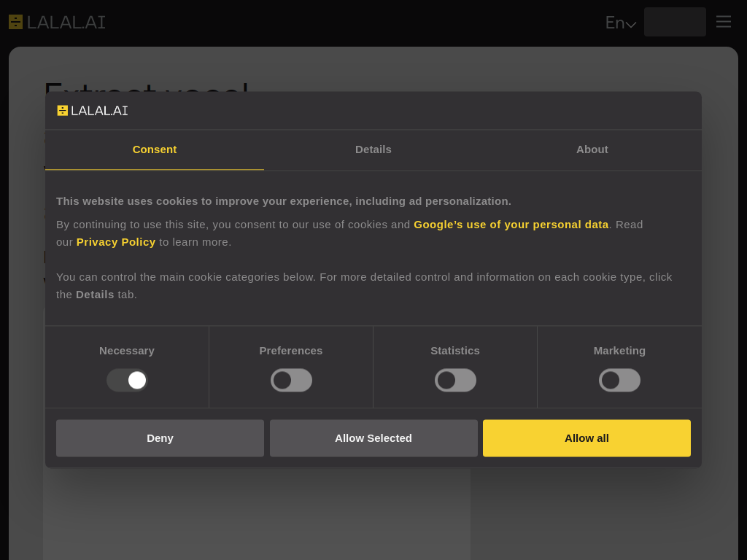Enable the Preferences cookies switch
The image size is (747, 560).
(291, 380)
